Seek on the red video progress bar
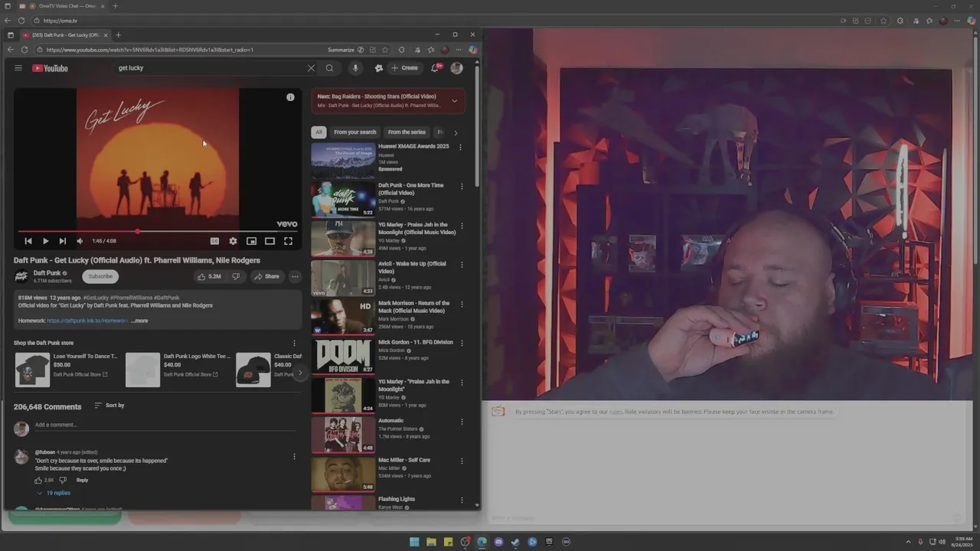The image size is (980, 551). pyautogui.click(x=158, y=231)
